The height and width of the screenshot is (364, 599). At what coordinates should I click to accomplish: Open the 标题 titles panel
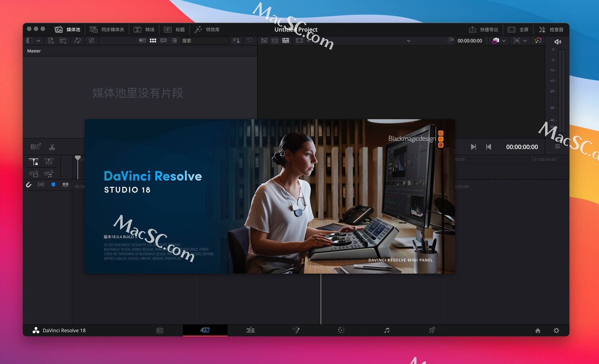[x=174, y=30]
